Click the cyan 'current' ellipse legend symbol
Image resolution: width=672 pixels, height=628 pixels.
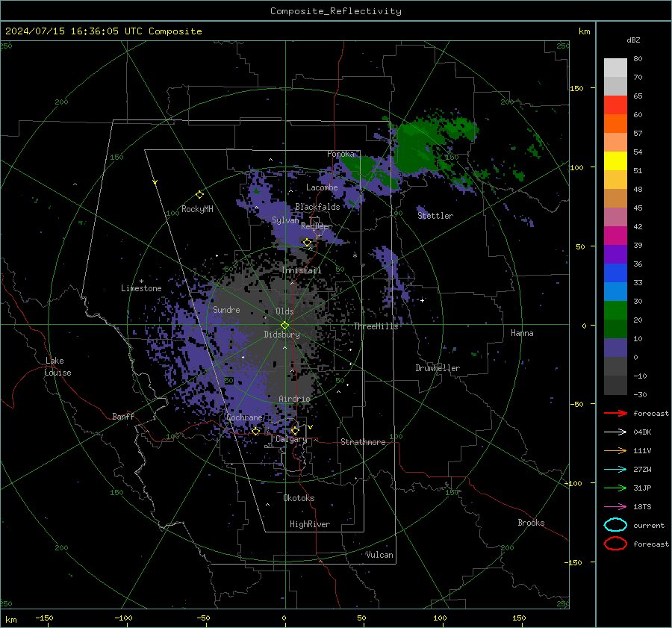(x=615, y=525)
